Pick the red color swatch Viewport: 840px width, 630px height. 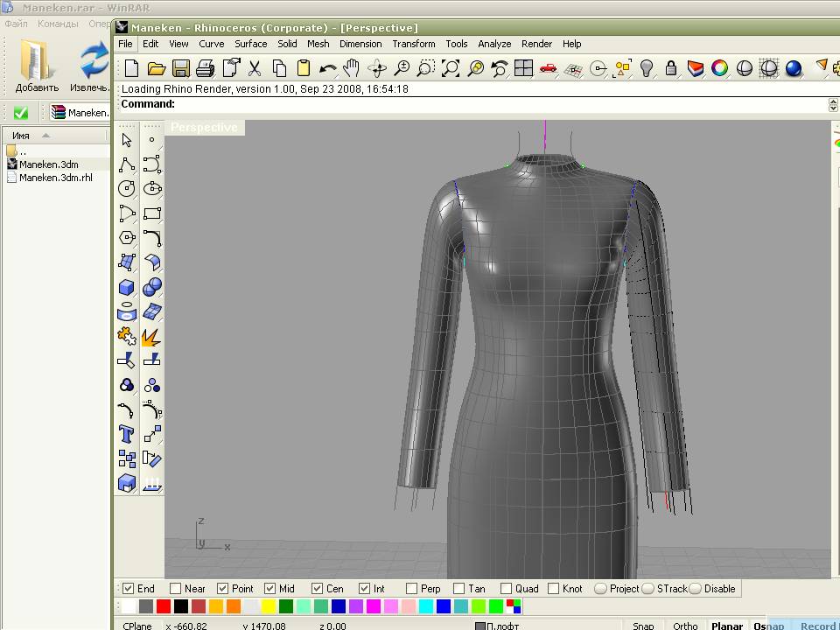click(164, 606)
